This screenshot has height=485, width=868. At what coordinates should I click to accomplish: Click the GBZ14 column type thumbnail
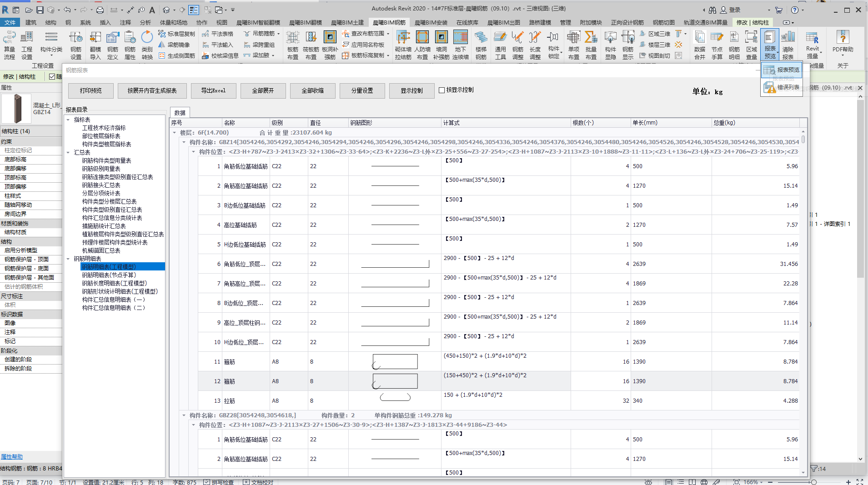pyautogui.click(x=16, y=109)
